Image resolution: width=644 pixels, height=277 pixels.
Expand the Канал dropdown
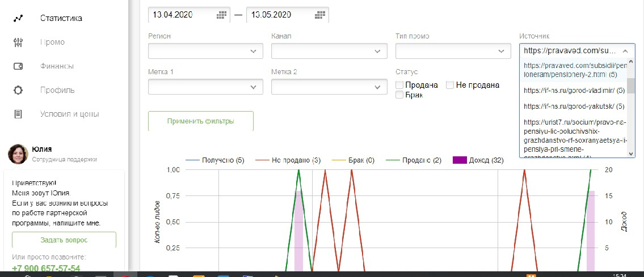[x=330, y=51]
